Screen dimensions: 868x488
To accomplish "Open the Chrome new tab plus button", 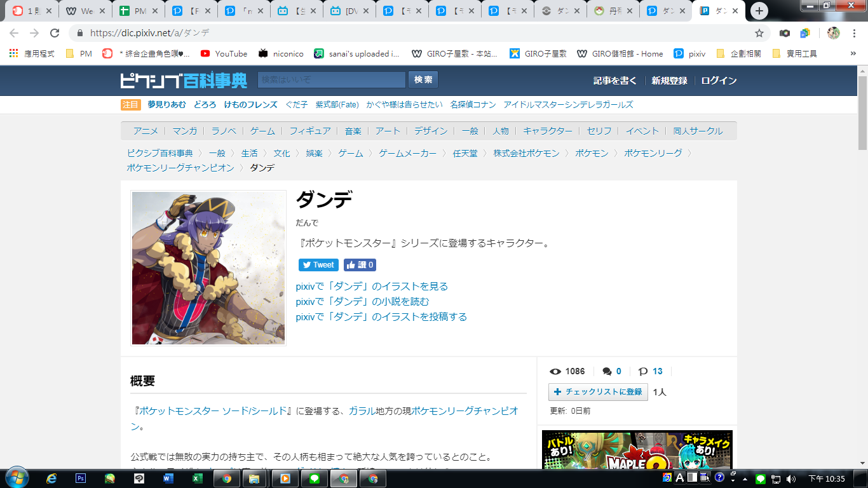I will pyautogui.click(x=759, y=11).
